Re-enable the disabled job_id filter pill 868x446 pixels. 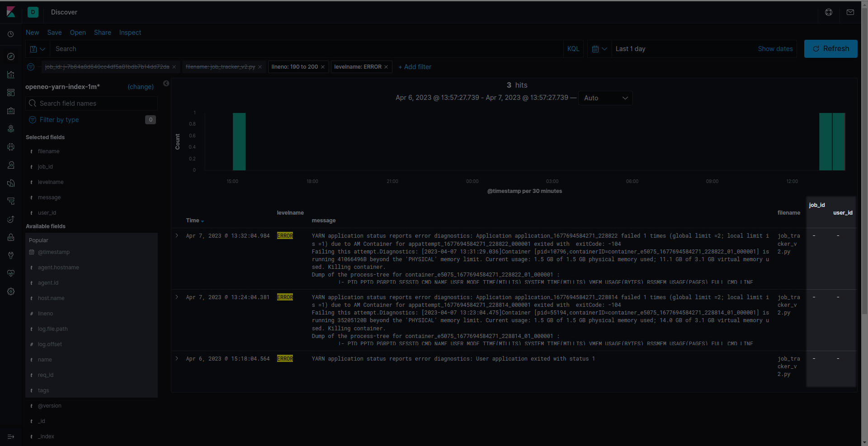106,66
